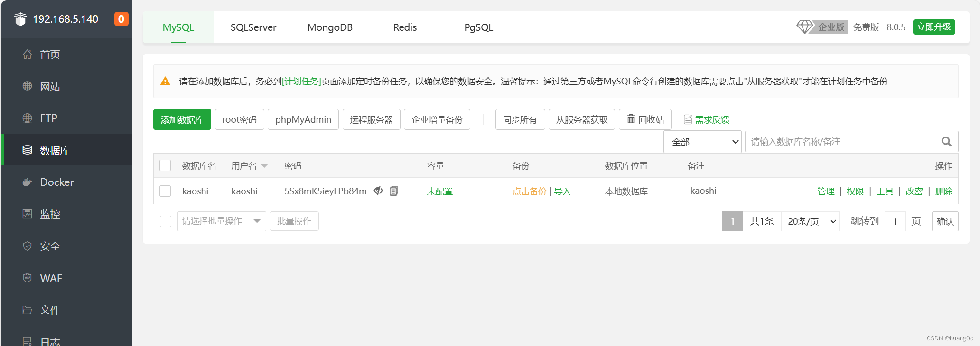The image size is (980, 346).
Task: Click the 企业增量备份 button
Action: click(x=437, y=119)
